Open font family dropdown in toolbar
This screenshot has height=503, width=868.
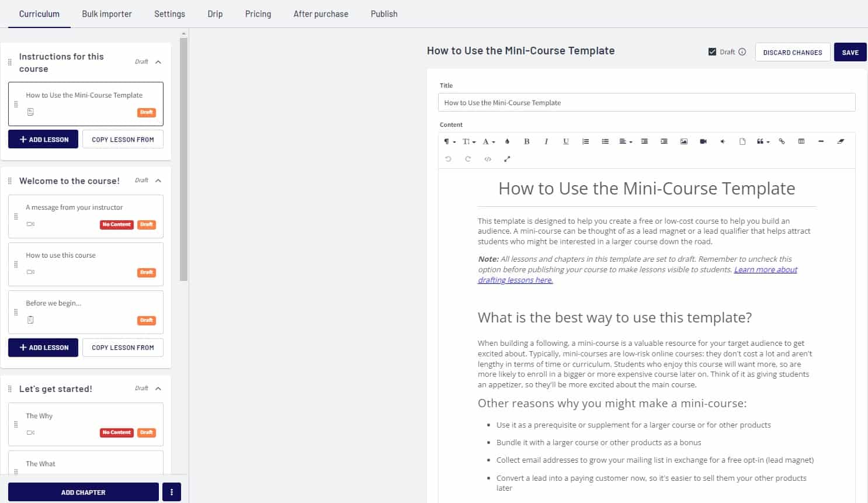(488, 141)
